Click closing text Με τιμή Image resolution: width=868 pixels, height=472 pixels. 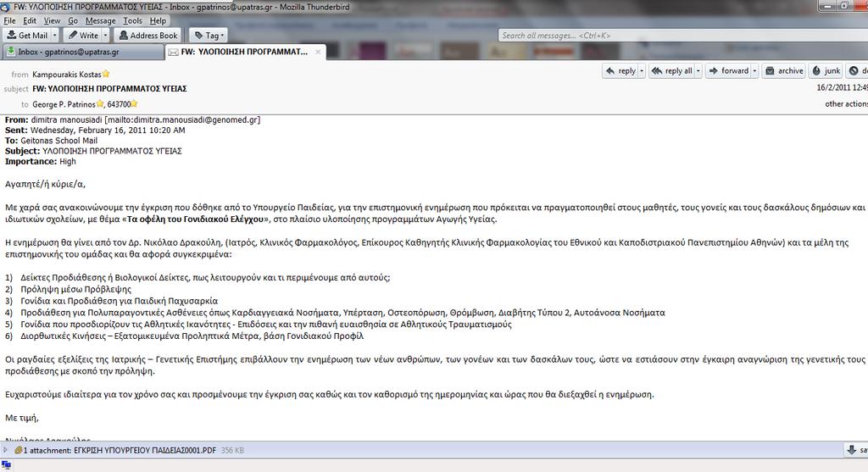(x=21, y=418)
